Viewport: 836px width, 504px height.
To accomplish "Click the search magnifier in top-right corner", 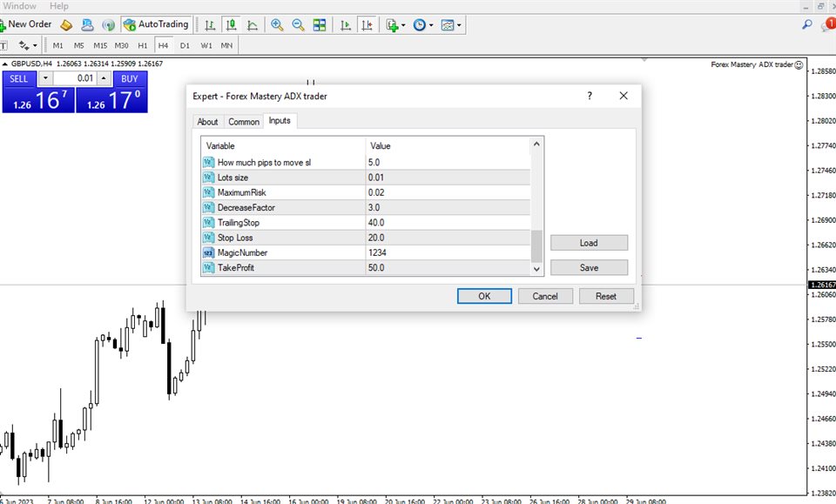I will pos(806,25).
